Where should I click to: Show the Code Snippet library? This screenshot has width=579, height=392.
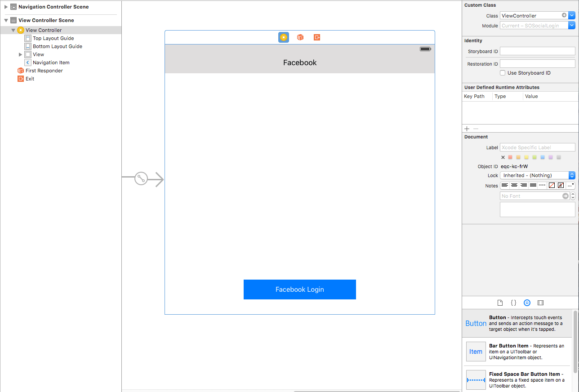coord(513,303)
